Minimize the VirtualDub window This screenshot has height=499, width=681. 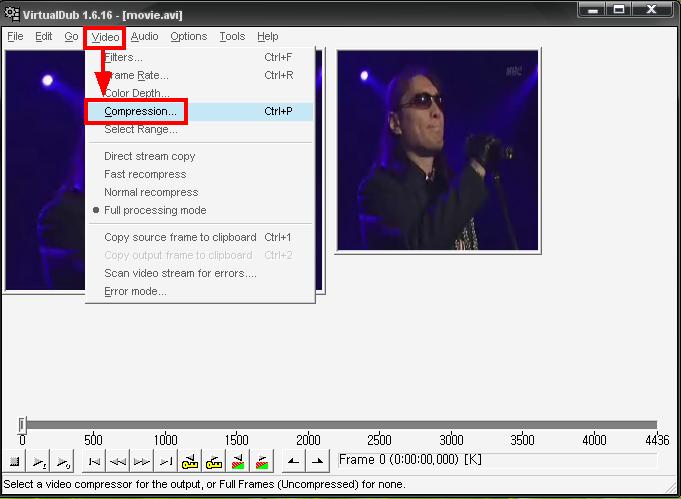click(x=592, y=10)
